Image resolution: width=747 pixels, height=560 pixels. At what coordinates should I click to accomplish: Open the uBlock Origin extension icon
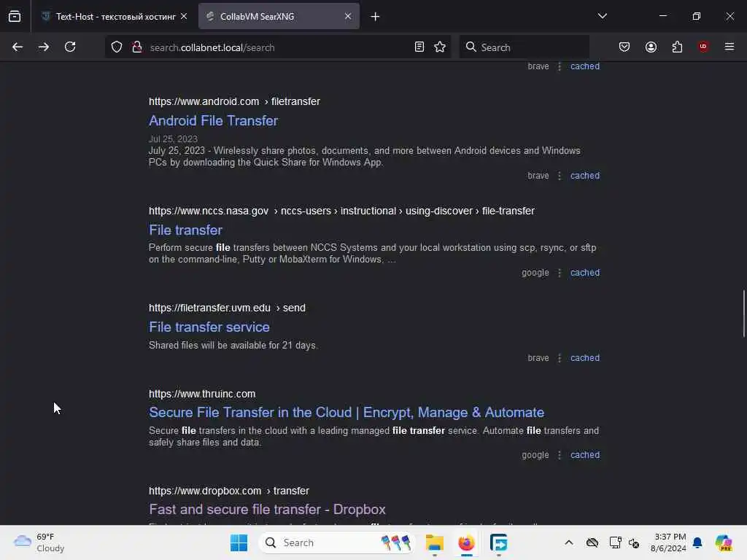click(703, 47)
